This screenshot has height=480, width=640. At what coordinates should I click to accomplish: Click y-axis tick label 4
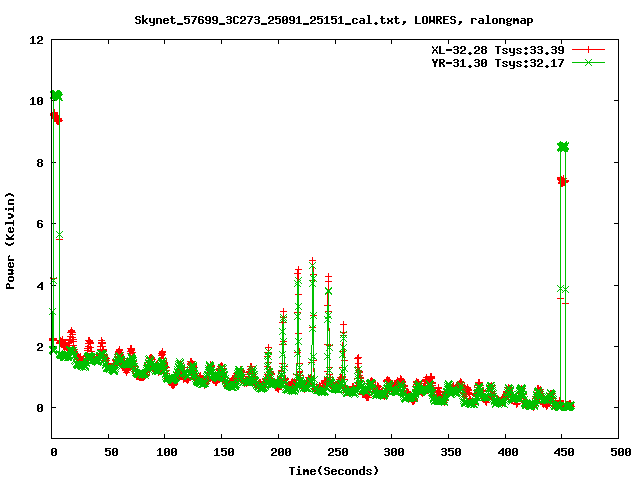(40, 286)
